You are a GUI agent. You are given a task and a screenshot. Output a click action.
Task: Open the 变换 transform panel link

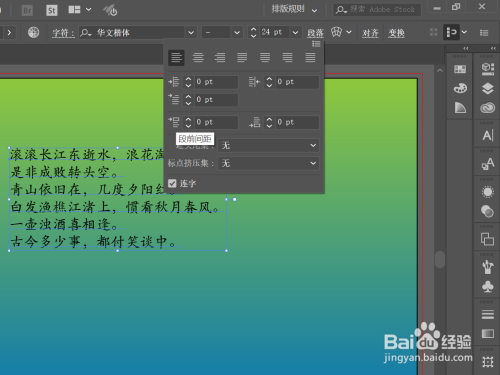[396, 33]
